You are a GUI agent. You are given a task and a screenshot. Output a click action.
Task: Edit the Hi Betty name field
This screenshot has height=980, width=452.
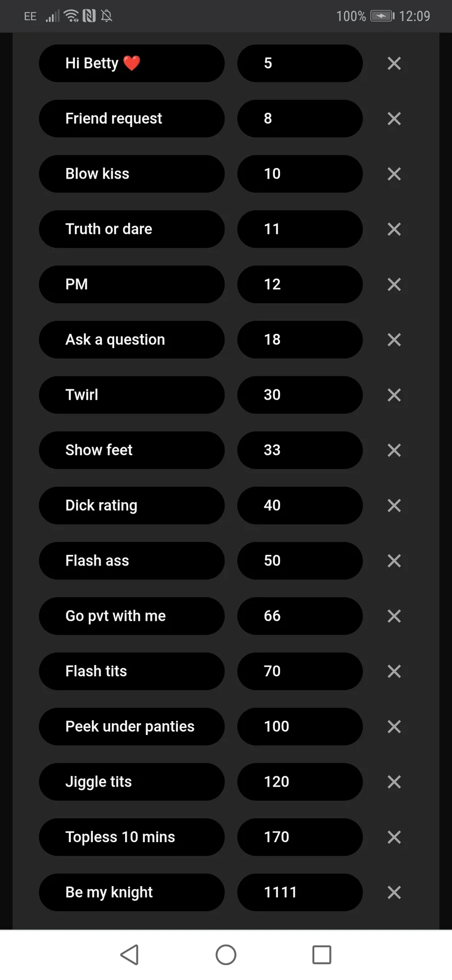(132, 63)
